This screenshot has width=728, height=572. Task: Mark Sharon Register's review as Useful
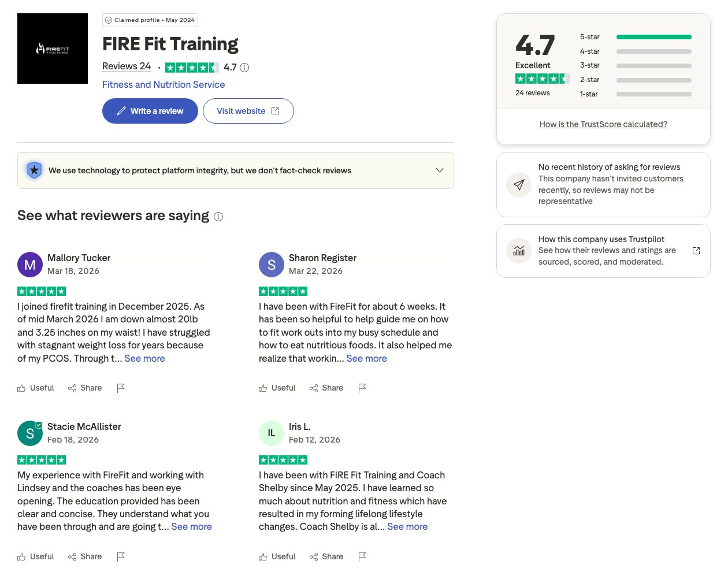coord(277,388)
